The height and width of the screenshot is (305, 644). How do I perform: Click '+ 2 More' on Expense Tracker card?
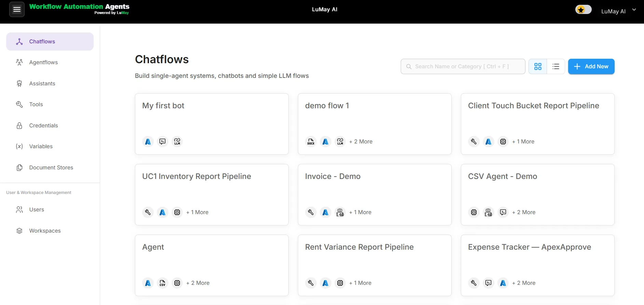524,283
